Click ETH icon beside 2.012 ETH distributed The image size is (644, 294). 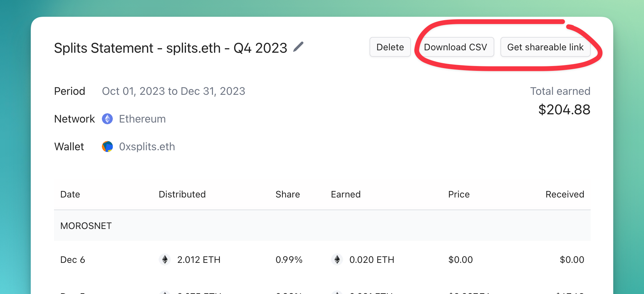click(x=165, y=259)
